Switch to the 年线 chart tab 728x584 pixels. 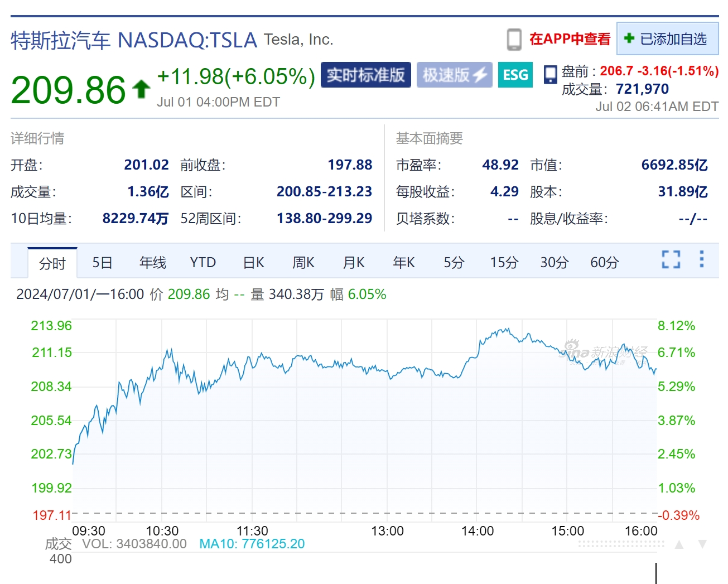tap(152, 263)
